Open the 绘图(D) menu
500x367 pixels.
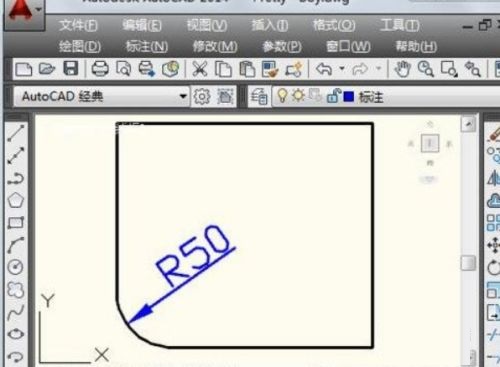pos(80,46)
